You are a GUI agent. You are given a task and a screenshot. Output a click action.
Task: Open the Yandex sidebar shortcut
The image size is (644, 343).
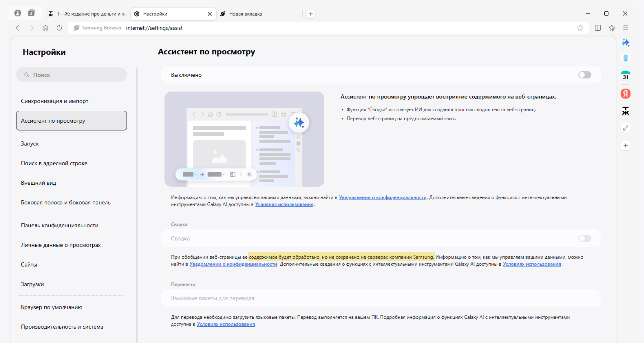pos(626,94)
